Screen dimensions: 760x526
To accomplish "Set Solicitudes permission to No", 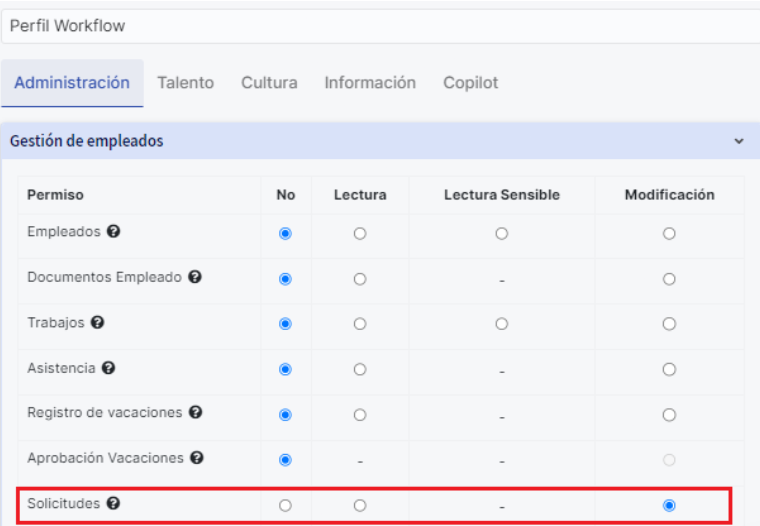I will (x=285, y=506).
